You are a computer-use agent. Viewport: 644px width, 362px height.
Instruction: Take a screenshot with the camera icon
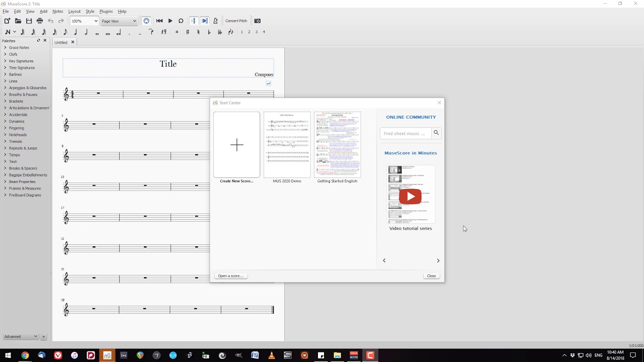258,21
